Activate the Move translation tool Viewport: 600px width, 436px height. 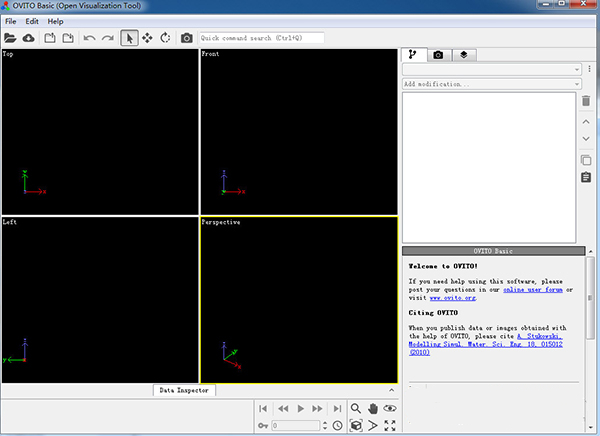(x=147, y=38)
